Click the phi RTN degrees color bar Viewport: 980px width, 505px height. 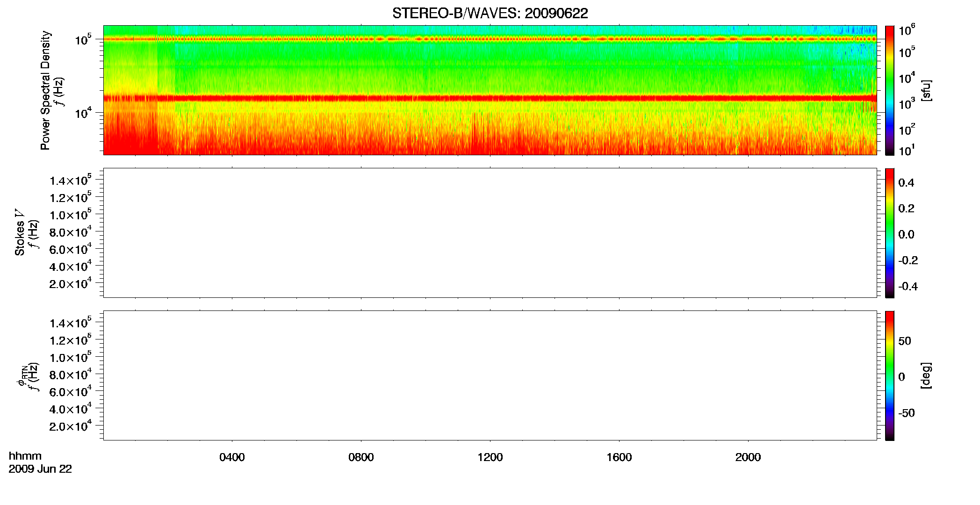(x=890, y=375)
